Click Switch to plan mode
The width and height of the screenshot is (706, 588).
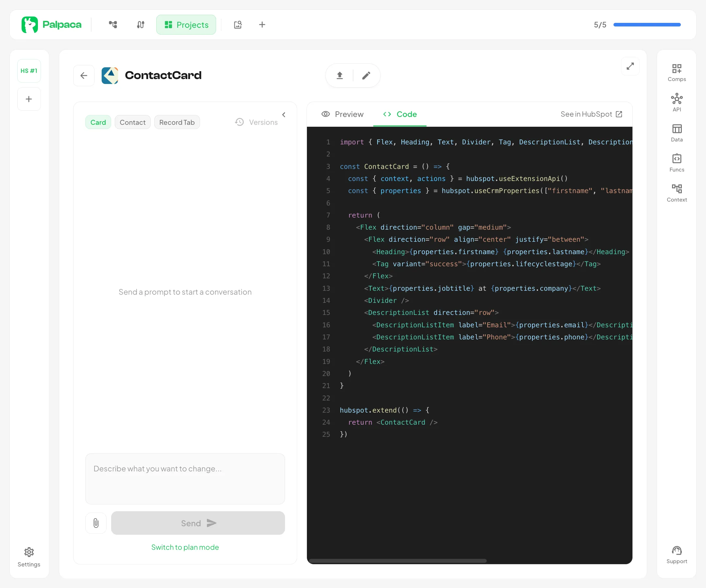click(185, 547)
